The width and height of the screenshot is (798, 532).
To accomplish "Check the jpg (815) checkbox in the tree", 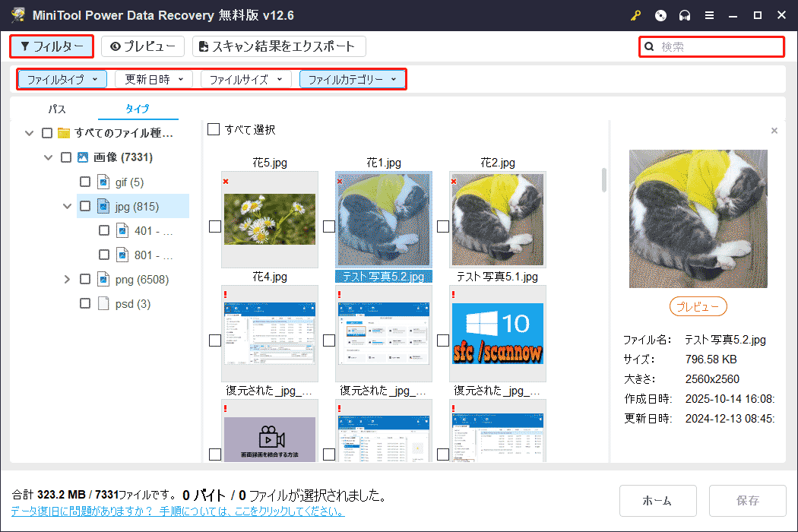I will (85, 206).
